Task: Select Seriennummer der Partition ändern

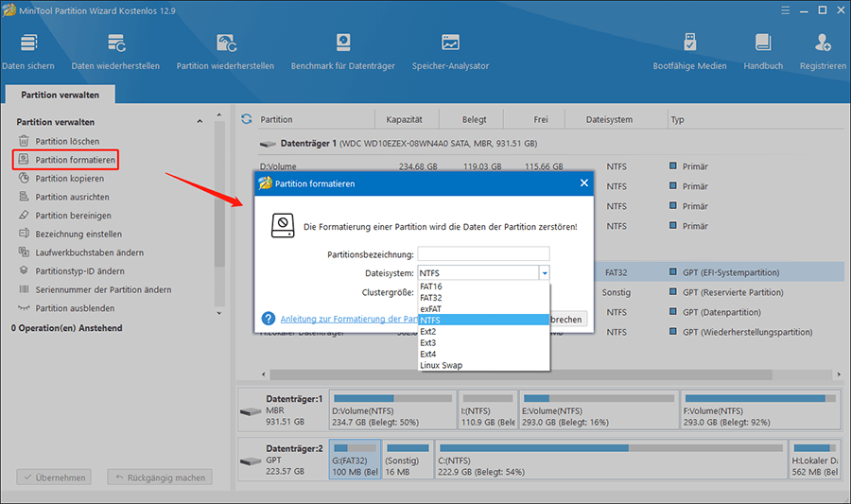Action: (103, 289)
